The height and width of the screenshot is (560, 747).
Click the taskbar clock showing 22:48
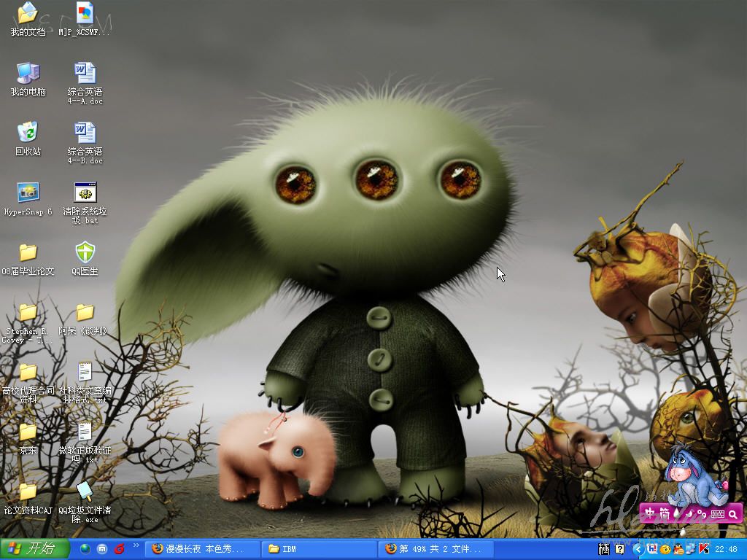(x=726, y=549)
